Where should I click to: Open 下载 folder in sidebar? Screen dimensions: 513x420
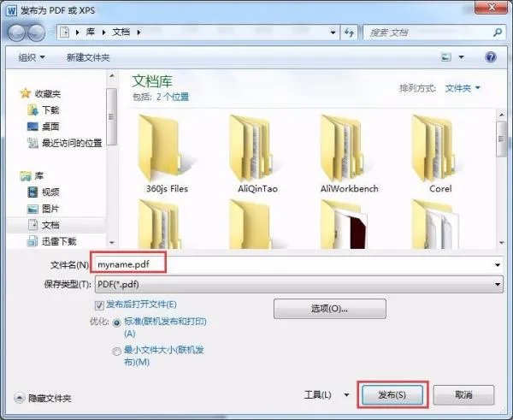coord(44,110)
